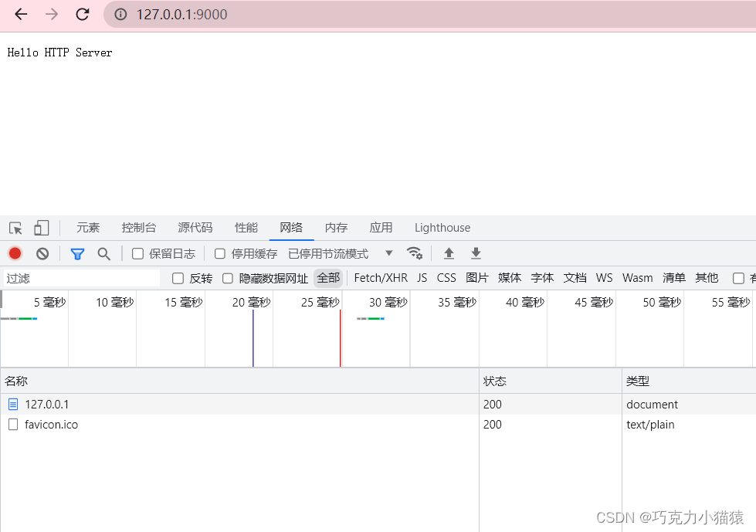Image resolution: width=756 pixels, height=532 pixels.
Task: Click the document icon beside 127.0.0.1
Action: click(13, 405)
